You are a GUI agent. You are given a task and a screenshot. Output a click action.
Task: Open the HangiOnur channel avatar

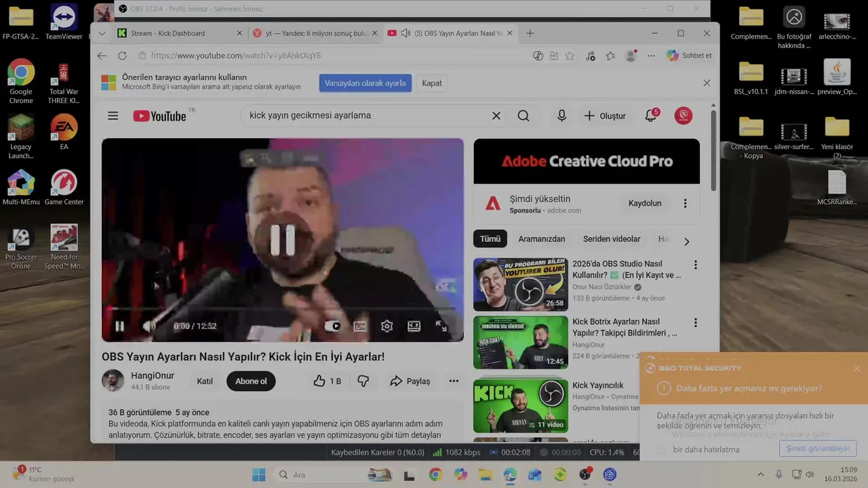tap(113, 380)
